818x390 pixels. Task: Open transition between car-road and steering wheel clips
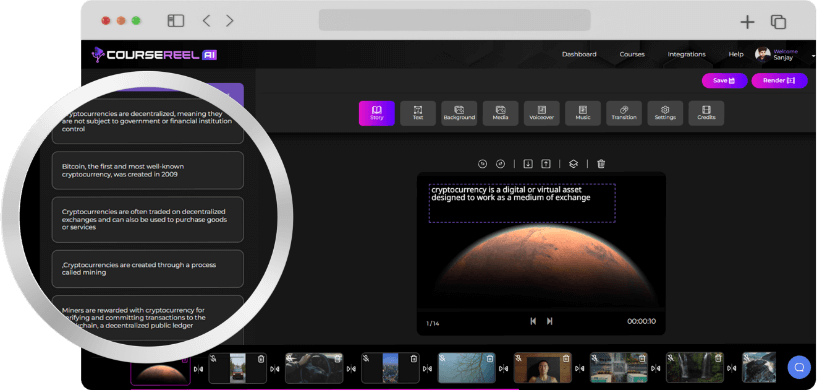275,369
